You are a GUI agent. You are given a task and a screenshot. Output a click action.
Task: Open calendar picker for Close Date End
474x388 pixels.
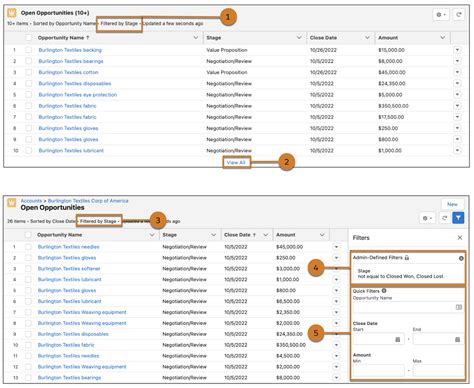point(457,339)
